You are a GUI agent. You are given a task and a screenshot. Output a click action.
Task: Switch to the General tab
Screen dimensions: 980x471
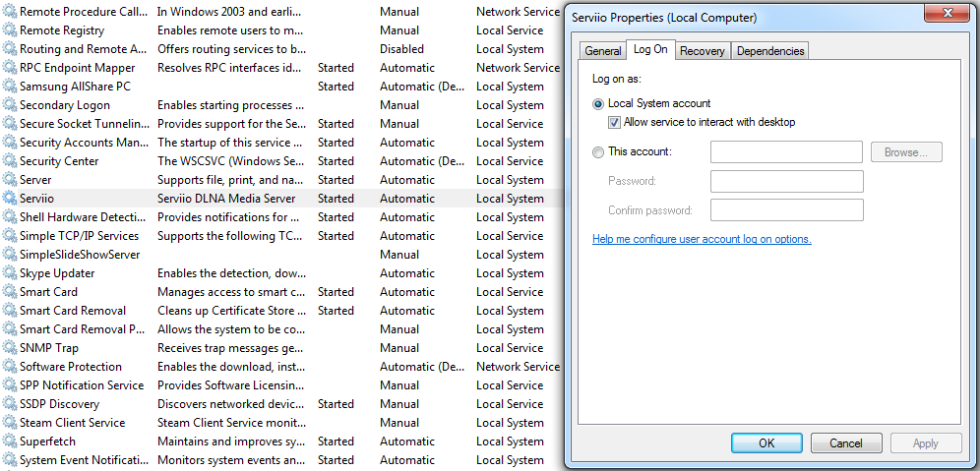tap(602, 51)
